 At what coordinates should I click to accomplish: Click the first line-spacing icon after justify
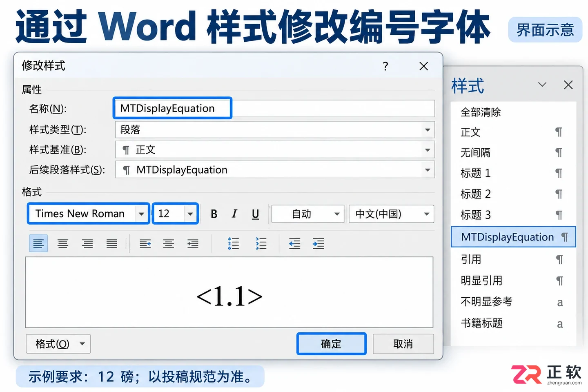pyautogui.click(x=145, y=244)
